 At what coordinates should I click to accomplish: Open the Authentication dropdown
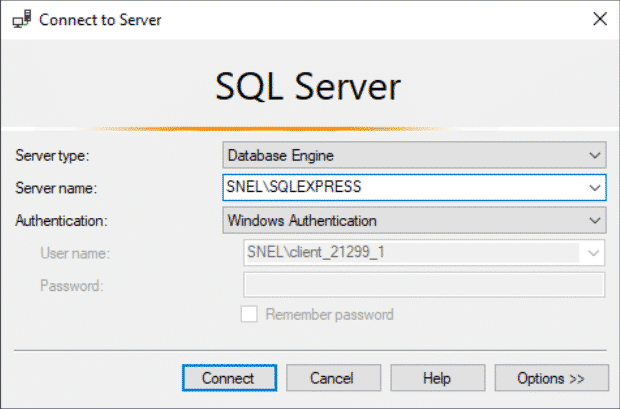[x=414, y=220]
